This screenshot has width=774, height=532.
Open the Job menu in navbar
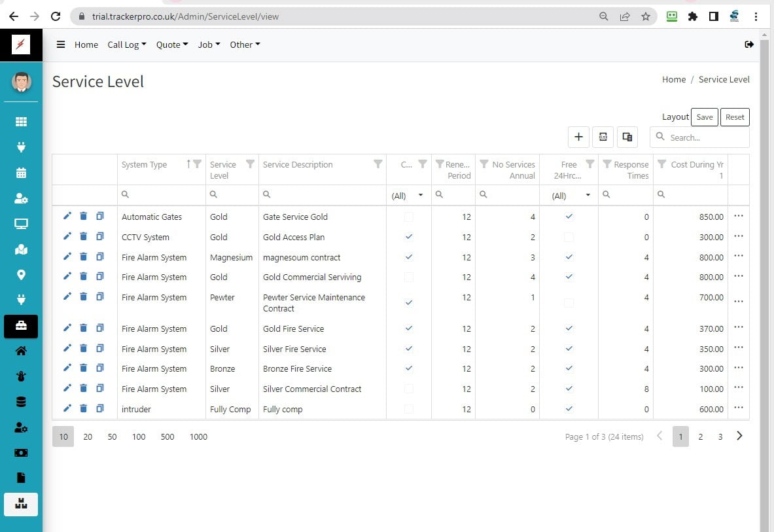[x=209, y=44]
